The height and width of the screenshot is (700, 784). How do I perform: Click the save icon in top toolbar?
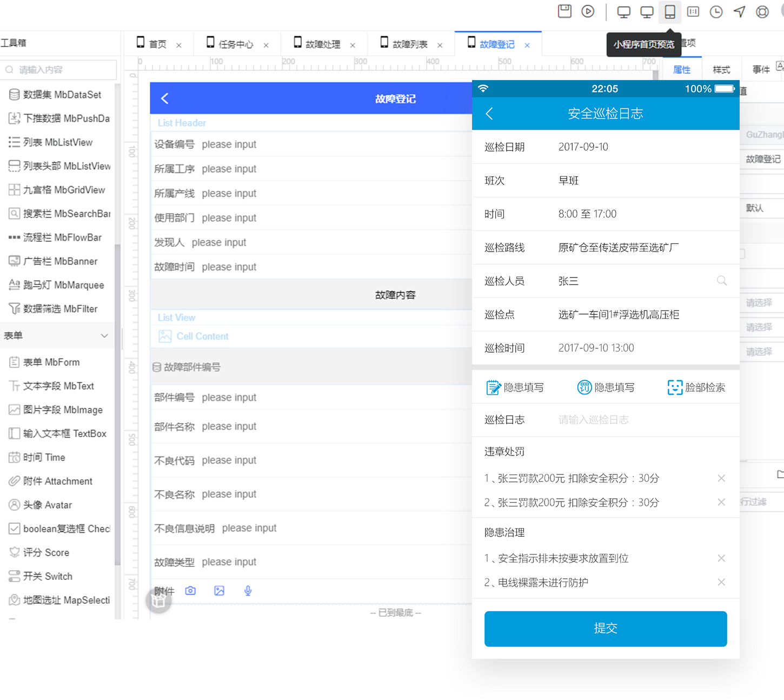(564, 11)
